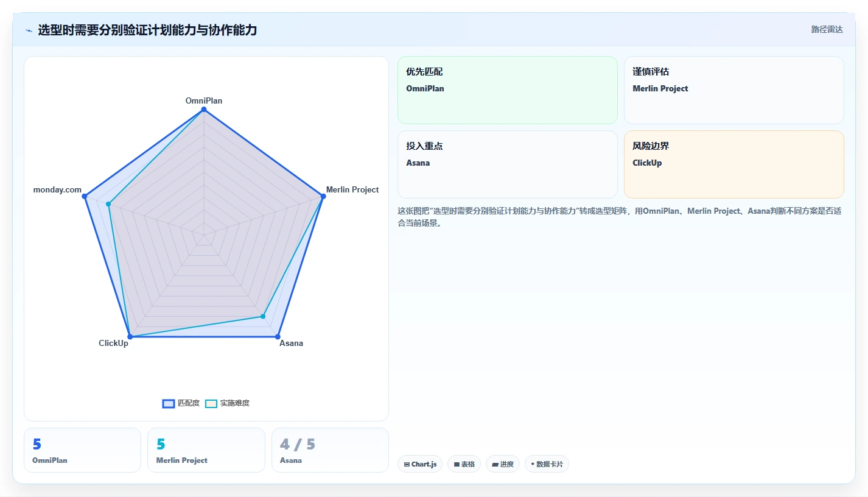The width and height of the screenshot is (868, 497).
Task: Open the 投入重点 Asana card
Action: click(x=508, y=164)
